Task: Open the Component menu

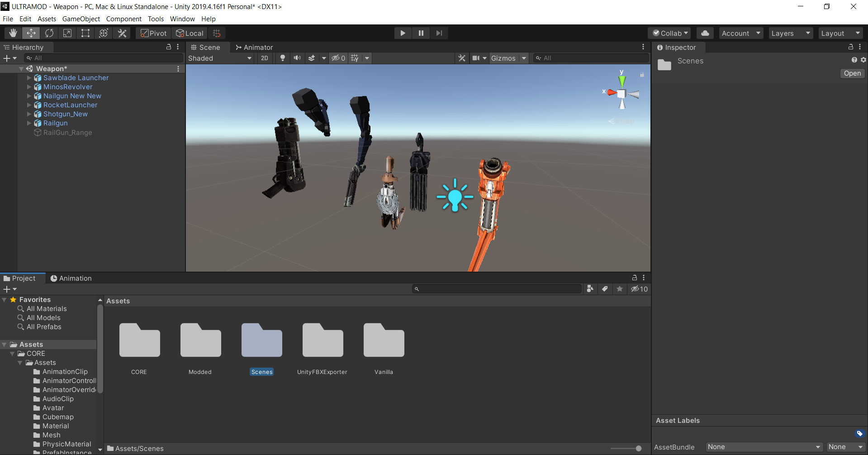Action: [124, 19]
